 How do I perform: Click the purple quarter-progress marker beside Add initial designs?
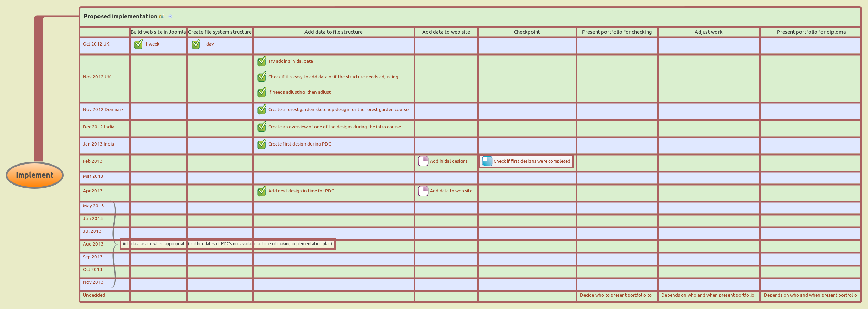coord(423,161)
